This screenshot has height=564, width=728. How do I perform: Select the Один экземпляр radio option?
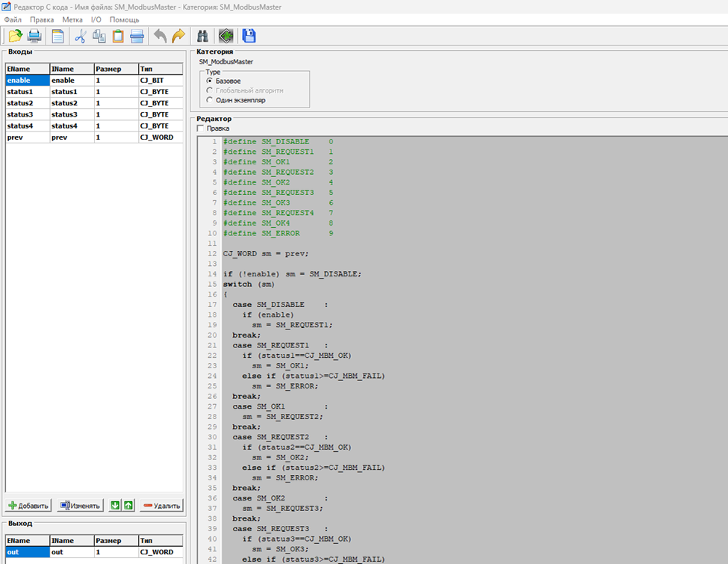point(209,100)
